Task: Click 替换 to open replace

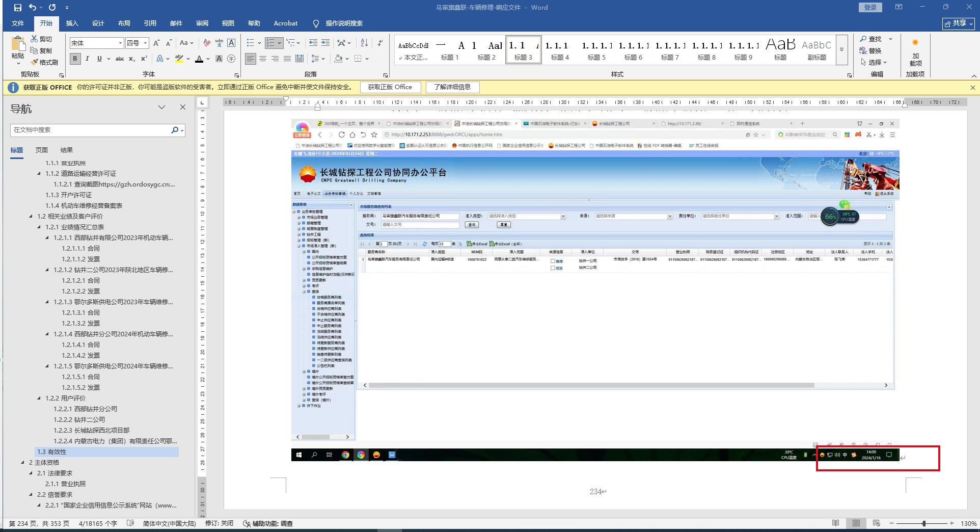Action: (870, 50)
